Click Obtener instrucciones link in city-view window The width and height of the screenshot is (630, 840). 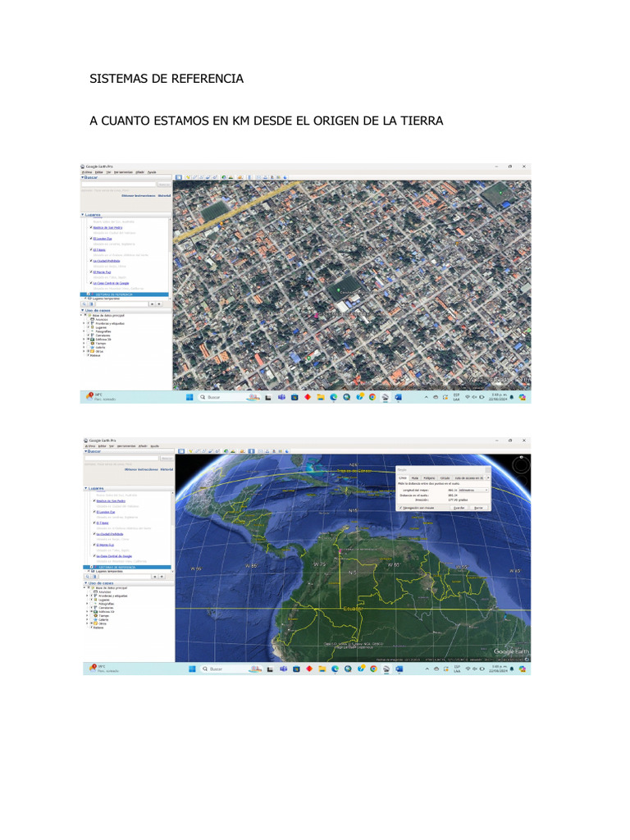click(x=138, y=195)
